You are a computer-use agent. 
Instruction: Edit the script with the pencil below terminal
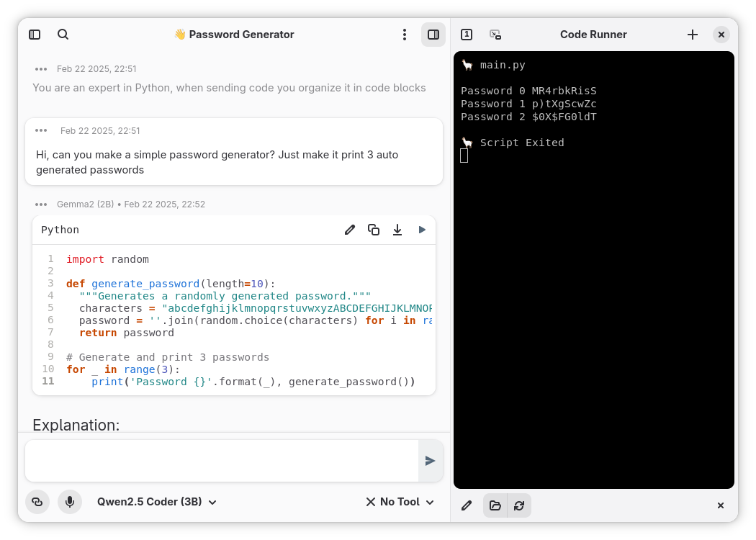467,505
